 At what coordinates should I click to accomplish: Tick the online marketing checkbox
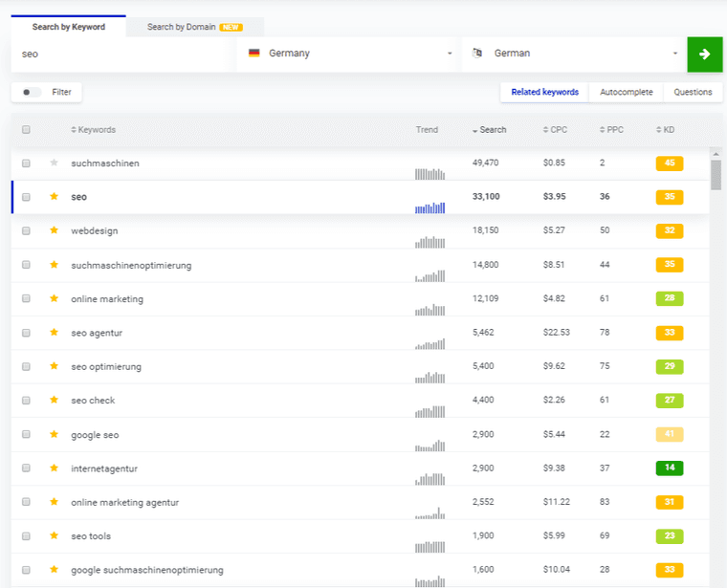pos(26,298)
